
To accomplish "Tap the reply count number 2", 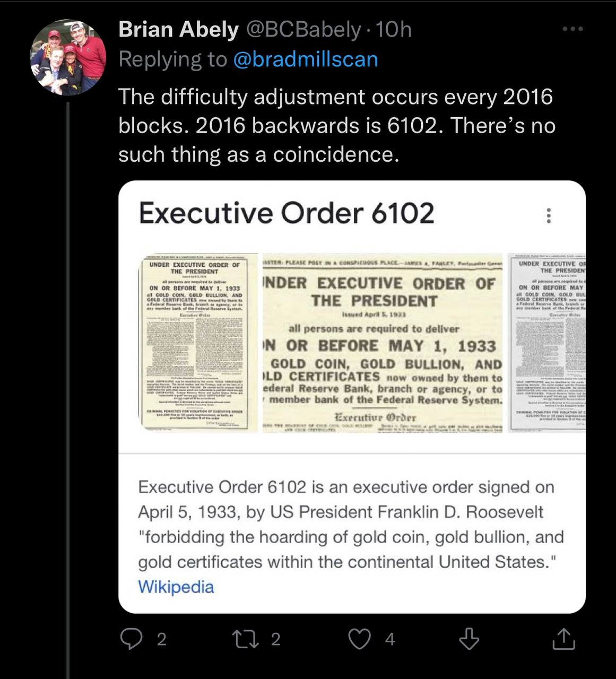I will [x=162, y=639].
